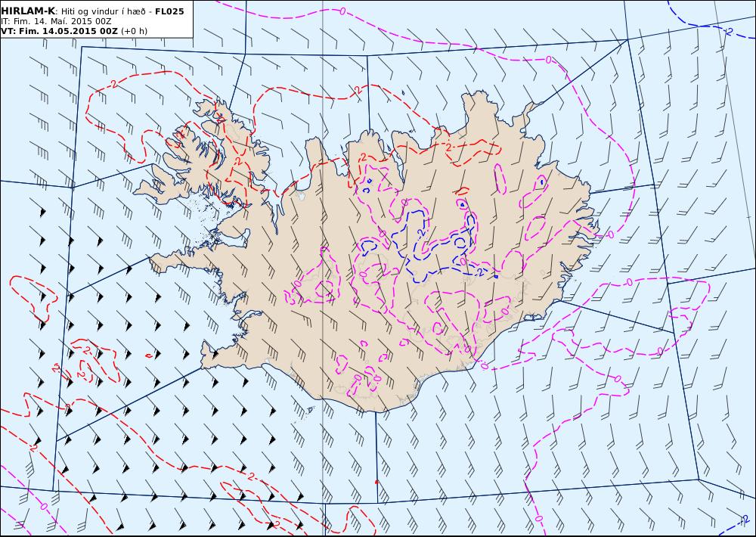
Task: Select the 'Hiti og vindur í hæð' label
Action: tap(104, 11)
